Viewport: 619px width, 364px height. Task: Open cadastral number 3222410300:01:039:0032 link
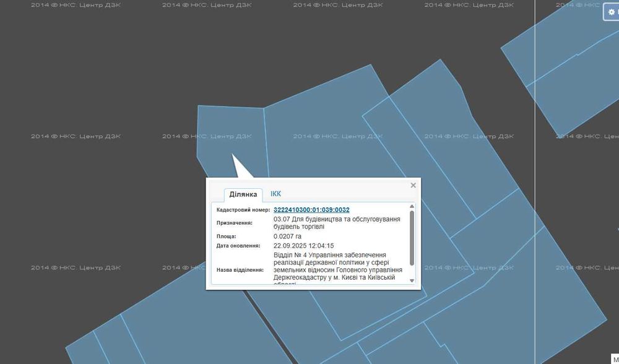pos(311,210)
